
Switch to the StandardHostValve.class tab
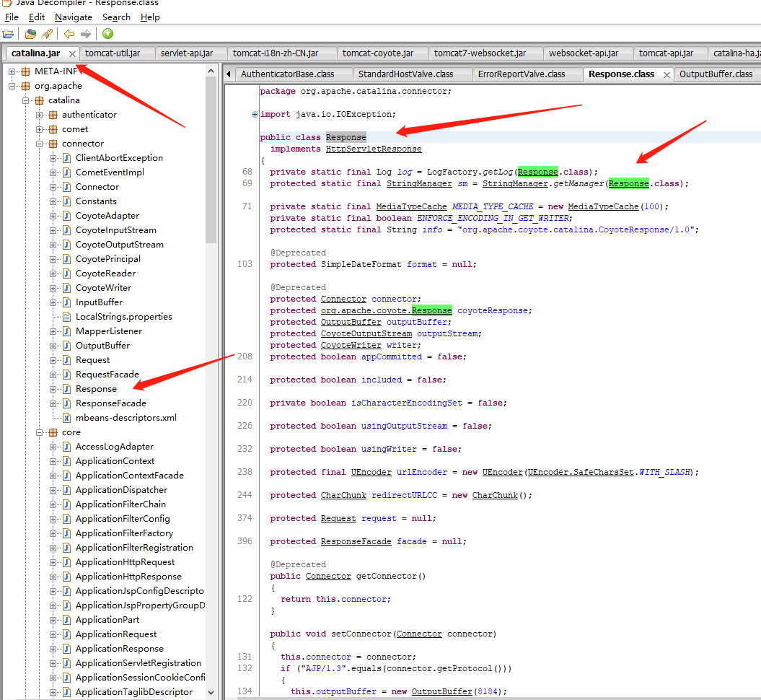coord(405,74)
